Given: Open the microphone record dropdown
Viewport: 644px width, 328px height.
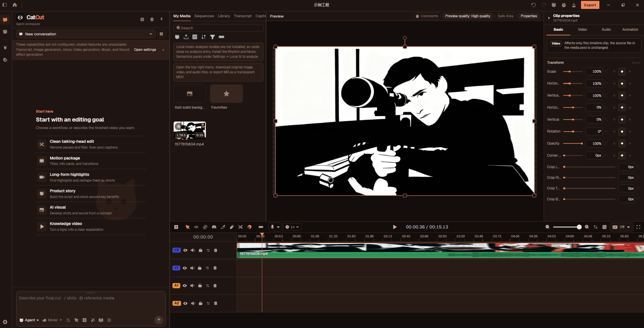Looking at the screenshot, I should [x=275, y=227].
